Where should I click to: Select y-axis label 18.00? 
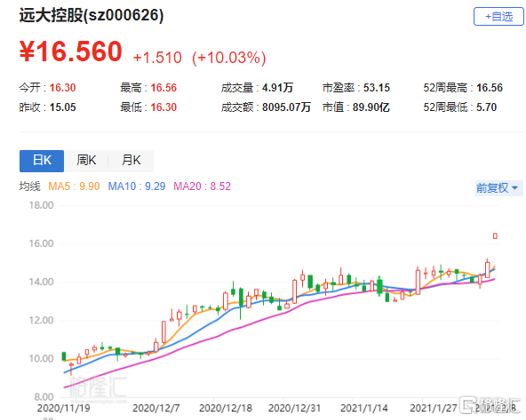point(41,205)
